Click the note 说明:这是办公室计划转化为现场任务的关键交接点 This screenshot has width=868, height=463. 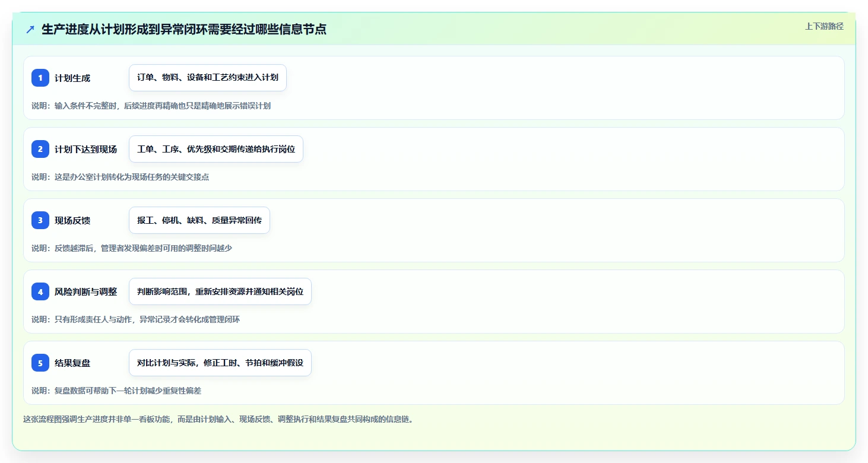[121, 177]
